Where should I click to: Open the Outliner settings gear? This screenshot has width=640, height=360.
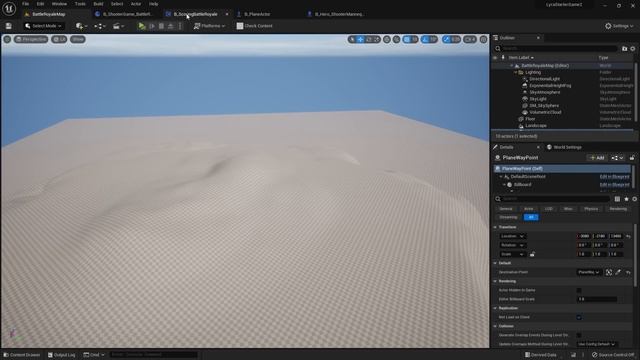(x=633, y=49)
